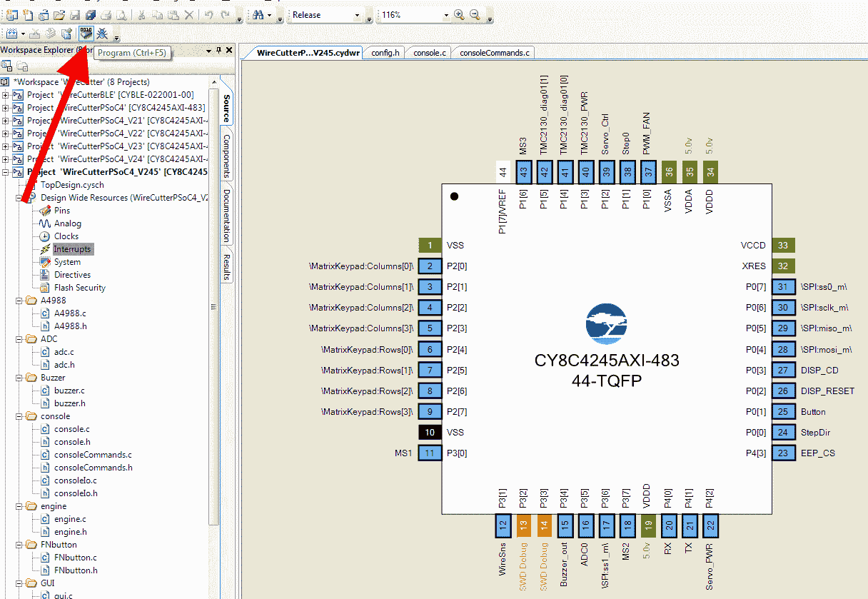Open the Components side tab
Viewport: 868px width, 599px height.
[x=227, y=156]
